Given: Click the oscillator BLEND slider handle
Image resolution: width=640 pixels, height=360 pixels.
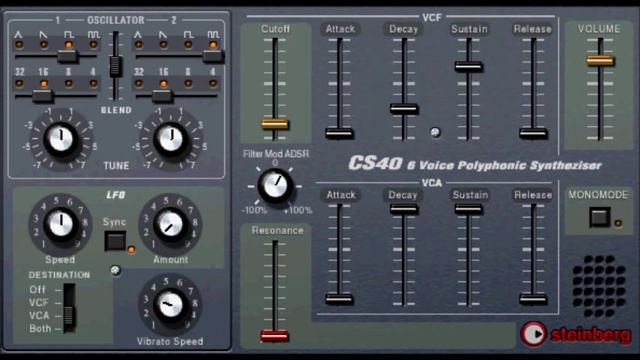Looking at the screenshot, I should click(x=116, y=66).
